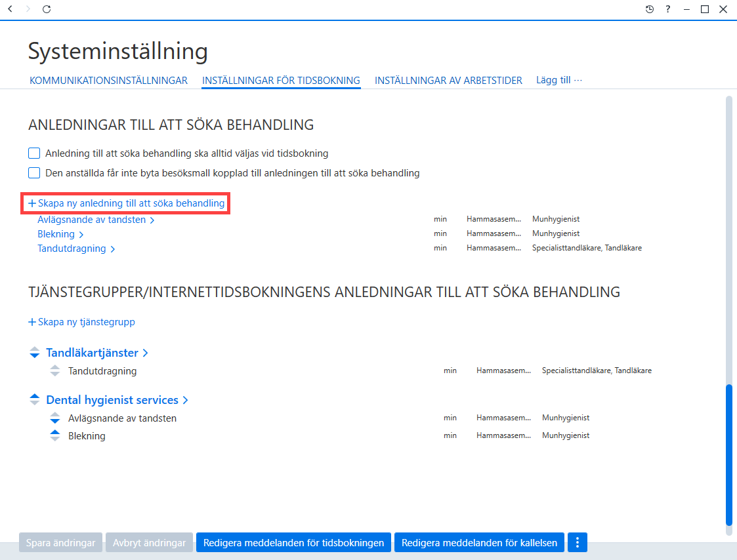This screenshot has width=737, height=560.
Task: Open the 'Lägg till ...' tab menu
Action: pos(559,80)
